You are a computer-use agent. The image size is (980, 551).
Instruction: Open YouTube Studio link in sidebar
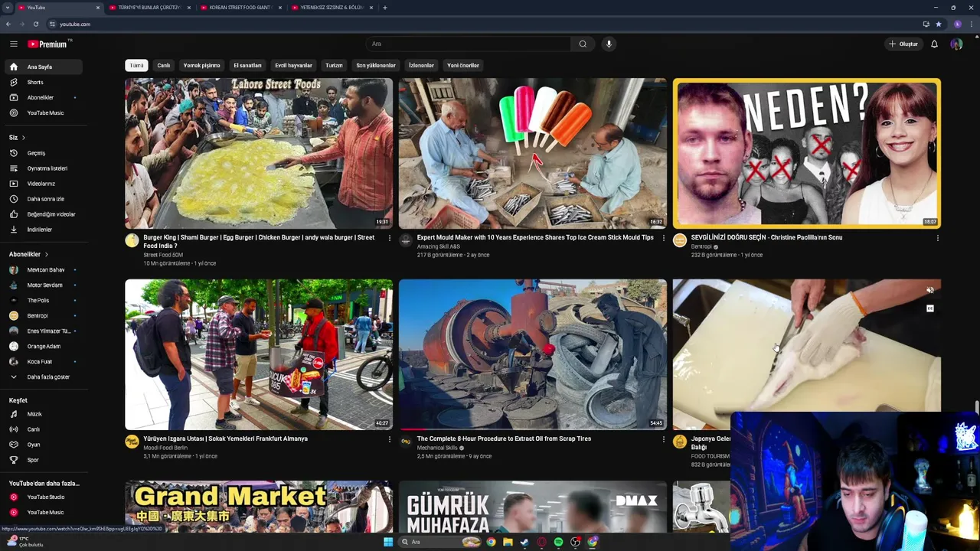pos(42,497)
